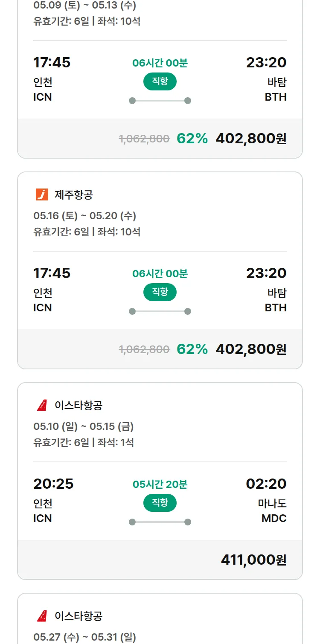Image resolution: width=320 pixels, height=644 pixels.
Task: Select the 402,800원 price on the 05.09 flight
Action: 251,139
